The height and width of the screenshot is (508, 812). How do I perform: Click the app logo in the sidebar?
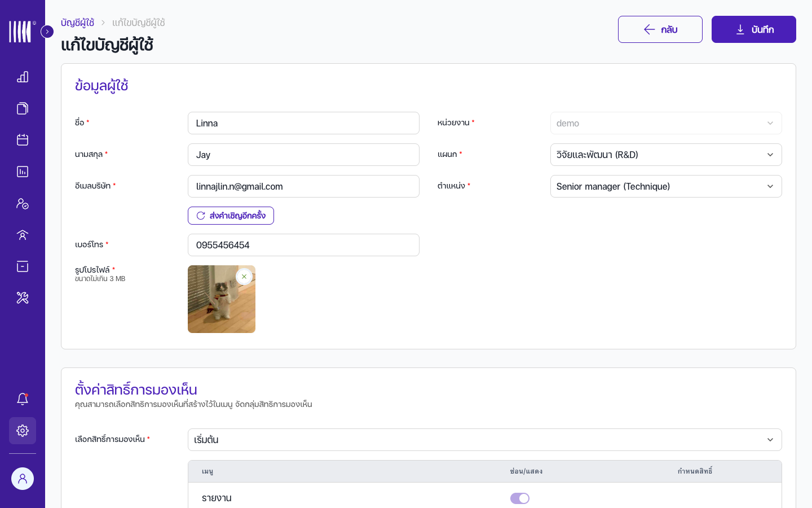click(x=21, y=32)
